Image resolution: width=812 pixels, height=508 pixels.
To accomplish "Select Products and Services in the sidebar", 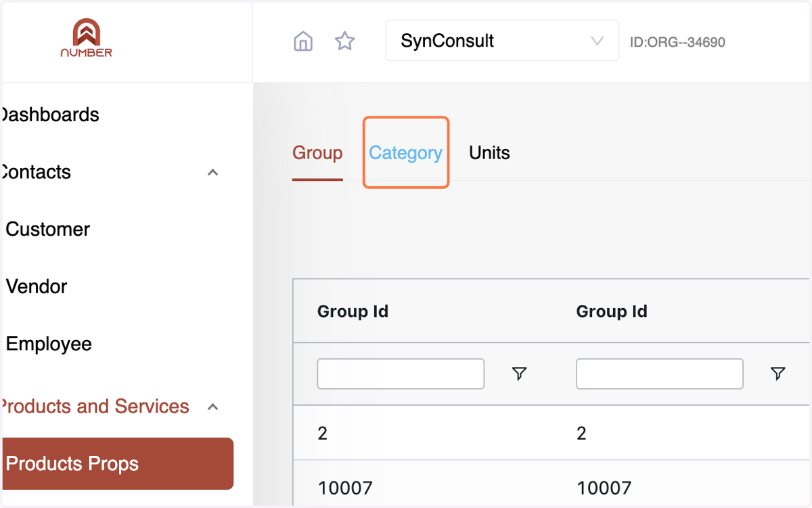I will pyautogui.click(x=95, y=406).
